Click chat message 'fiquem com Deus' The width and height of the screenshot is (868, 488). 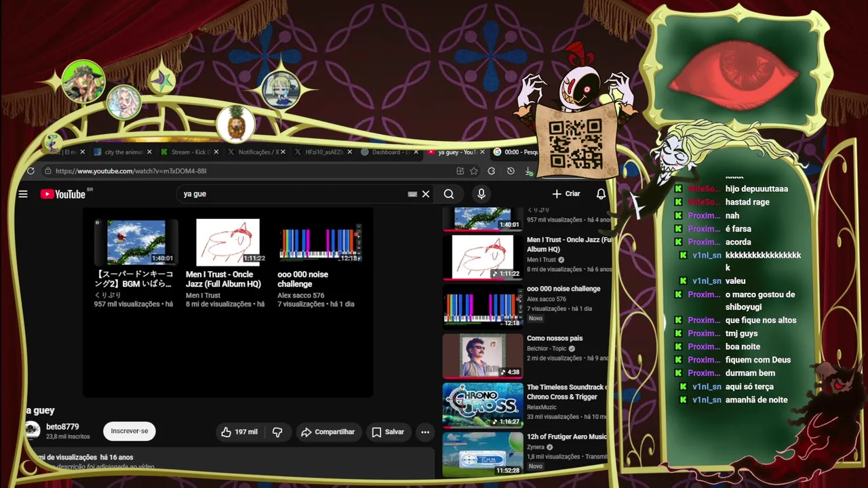758,360
